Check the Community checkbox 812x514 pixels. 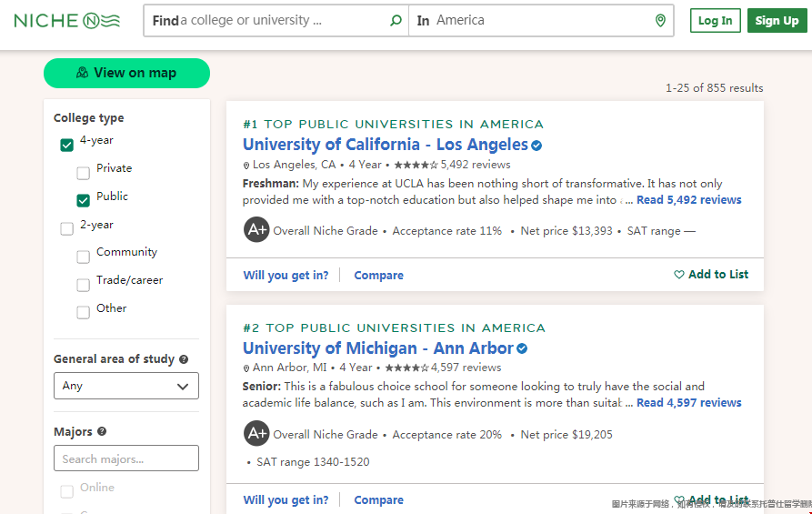83,257
